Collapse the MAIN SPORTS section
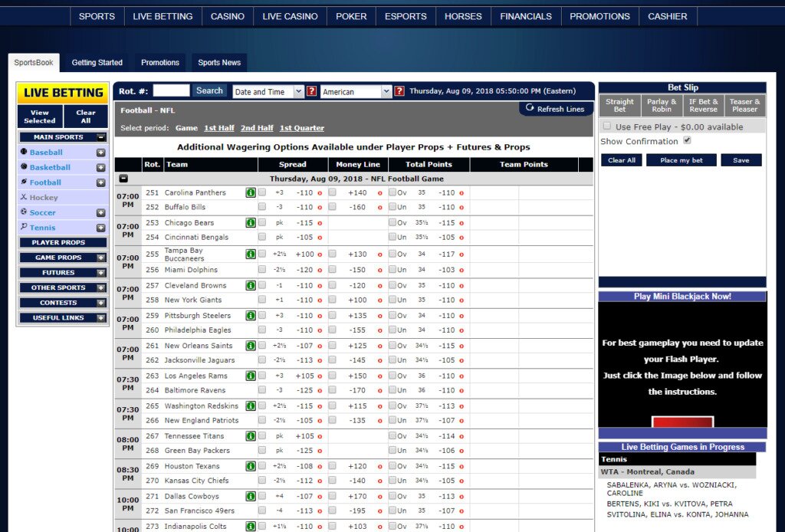 pos(101,136)
